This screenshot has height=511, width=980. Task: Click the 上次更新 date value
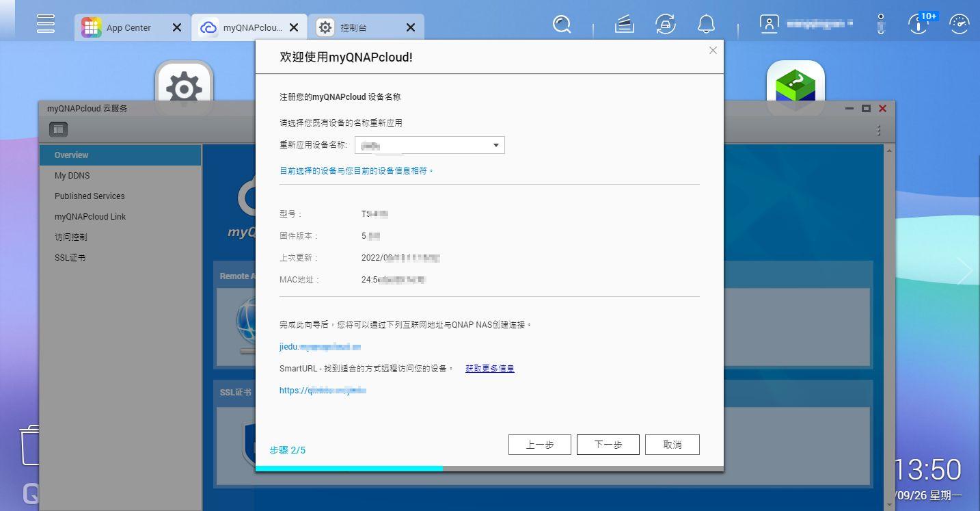(400, 258)
